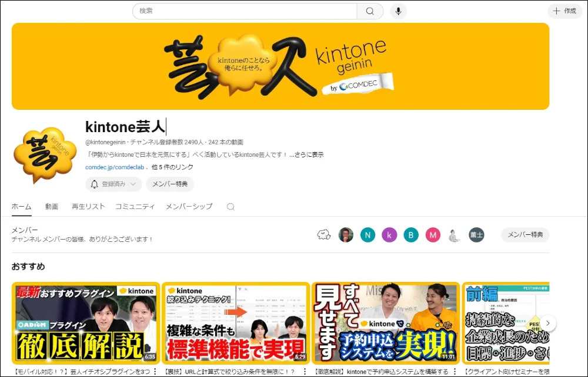Click the dark member avatar labeled 薫士
Viewport: 588px width, 377px height.
pos(476,235)
